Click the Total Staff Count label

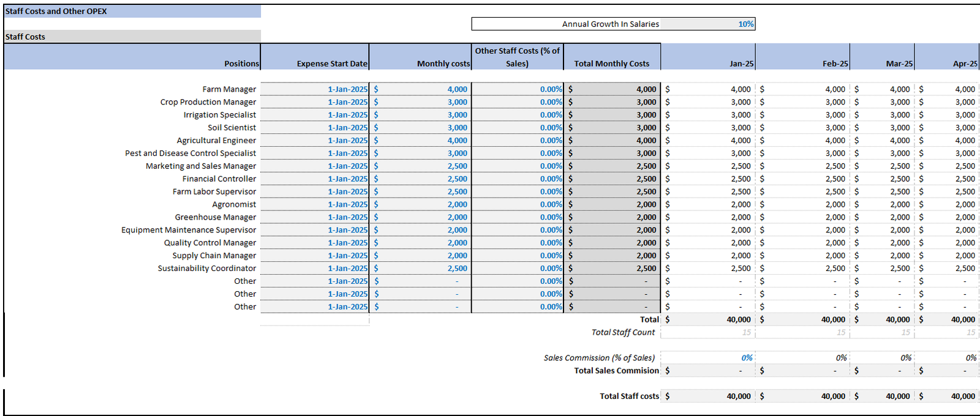tap(623, 333)
